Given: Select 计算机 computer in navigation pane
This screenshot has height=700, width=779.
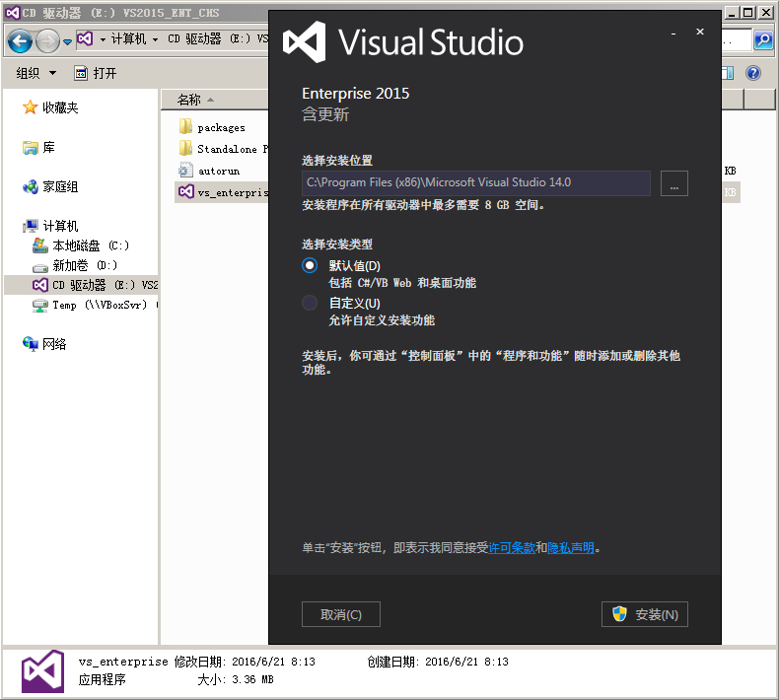Looking at the screenshot, I should pyautogui.click(x=60, y=226).
